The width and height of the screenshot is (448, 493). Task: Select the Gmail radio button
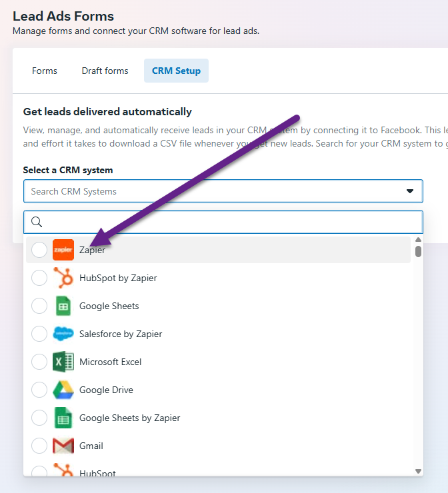coord(39,446)
